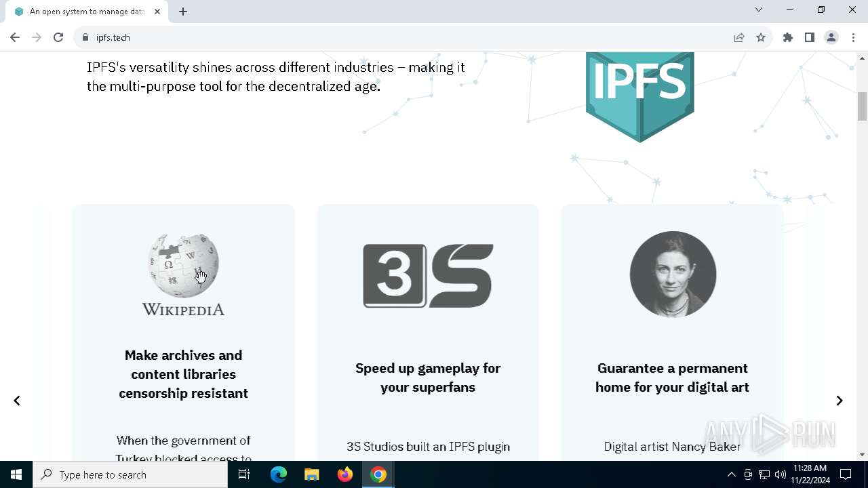Click the Nancy Baker portrait photo
Screen dimensions: 868x488
[673, 274]
